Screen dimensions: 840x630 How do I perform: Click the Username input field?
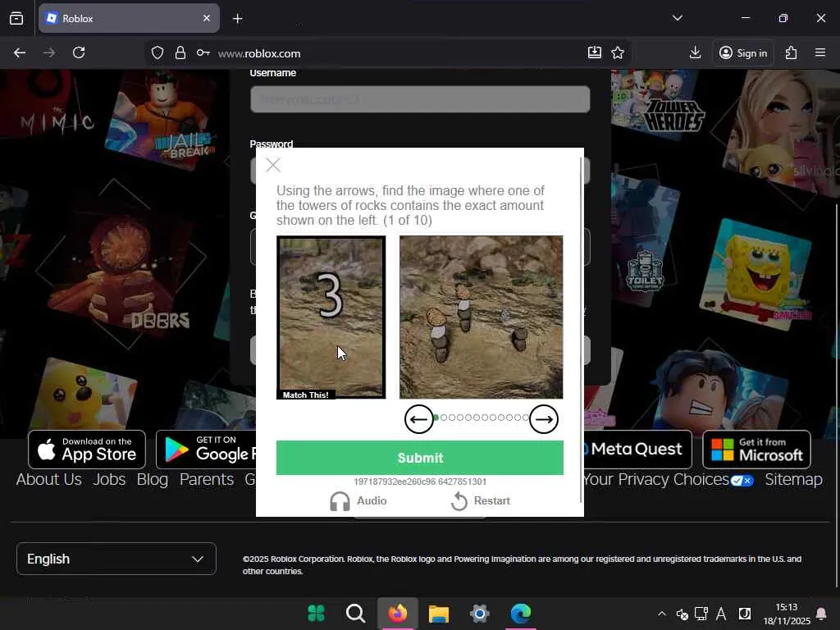pyautogui.click(x=420, y=99)
